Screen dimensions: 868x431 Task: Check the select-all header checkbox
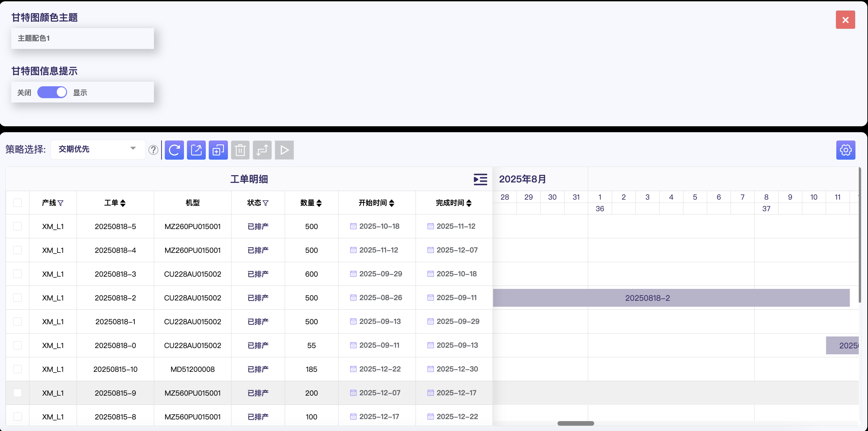pos(18,203)
